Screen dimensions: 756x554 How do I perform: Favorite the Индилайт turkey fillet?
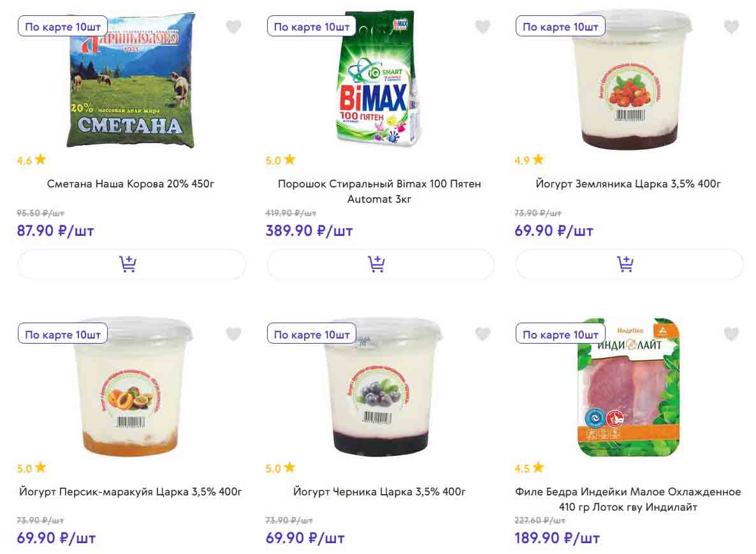coord(731,334)
